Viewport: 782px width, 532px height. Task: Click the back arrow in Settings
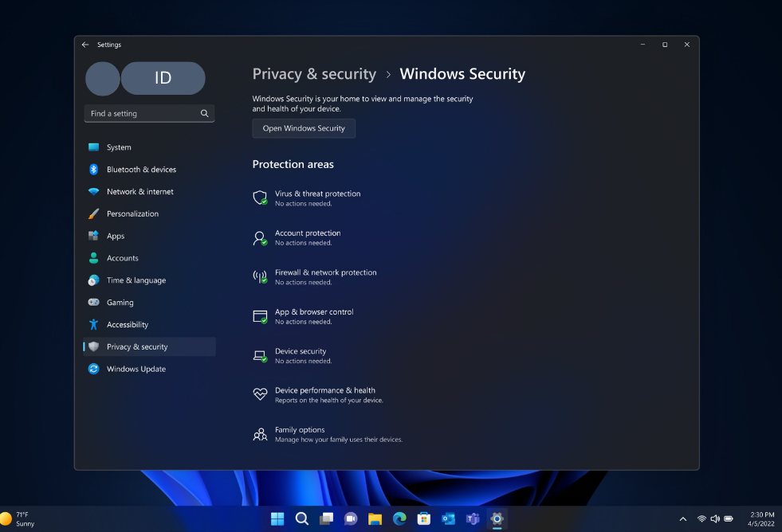point(85,45)
